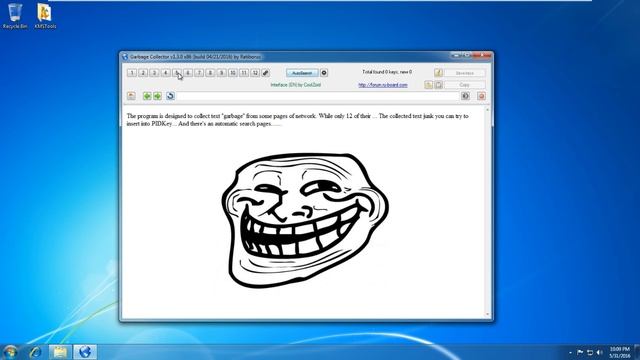This screenshot has width=640, height=360.
Task: Select the KMSTools desktop icon
Action: click(x=45, y=16)
